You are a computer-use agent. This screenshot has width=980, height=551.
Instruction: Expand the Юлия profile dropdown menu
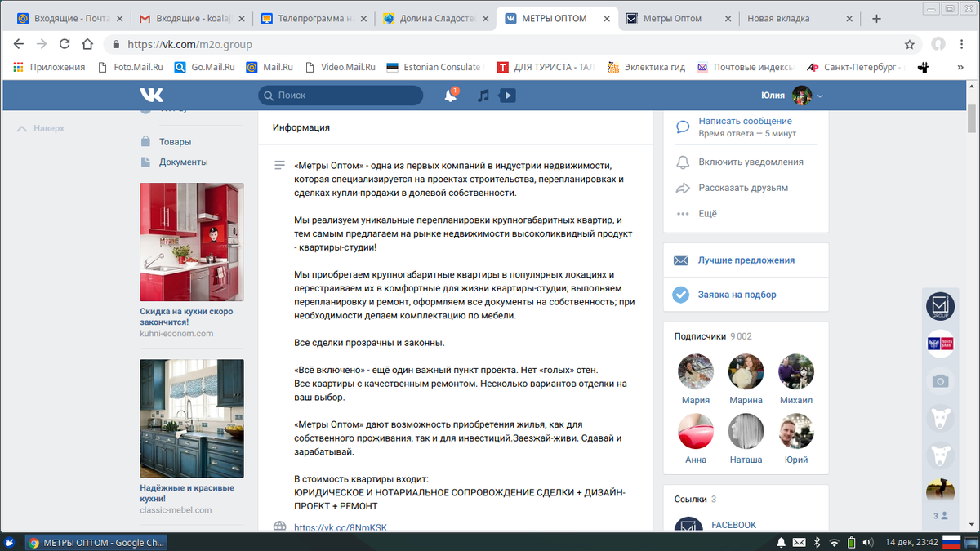coord(792,96)
